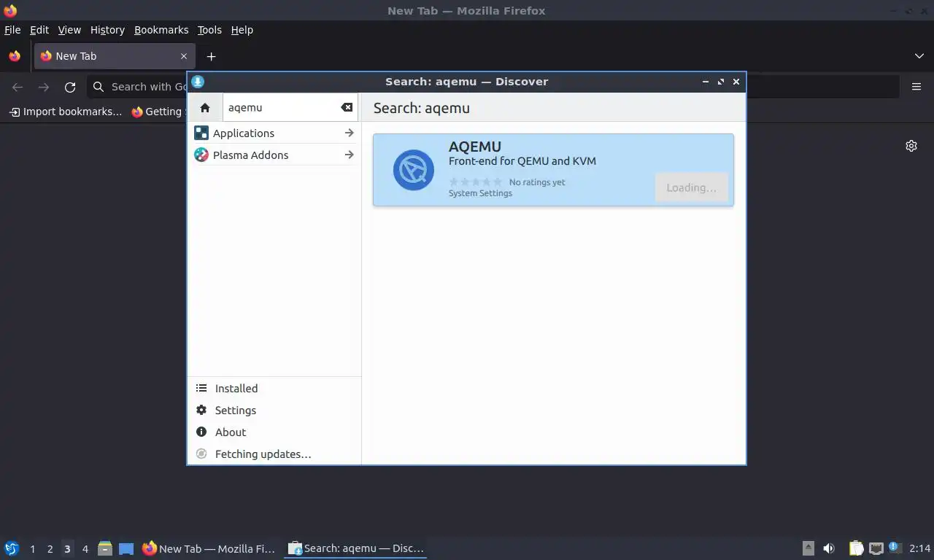Screen dimensions: 934x560
Task: Customize the Firefox new tab page gear
Action: pos(911,146)
